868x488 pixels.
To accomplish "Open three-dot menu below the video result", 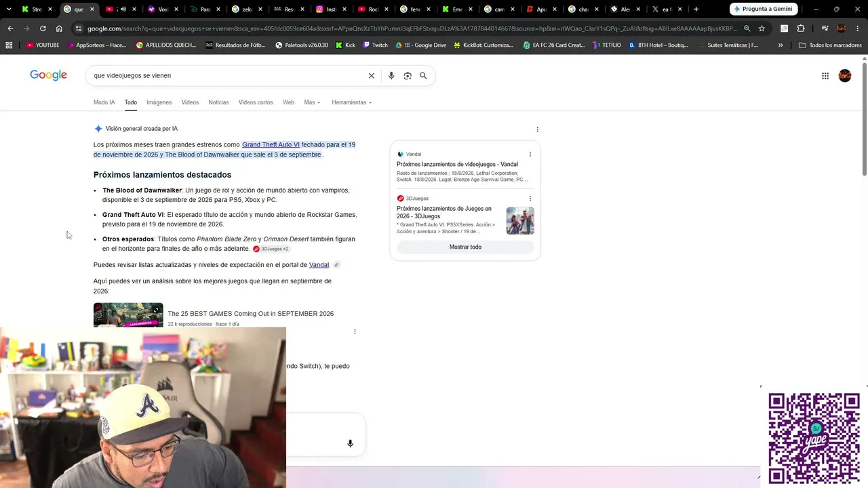I will click(x=355, y=332).
